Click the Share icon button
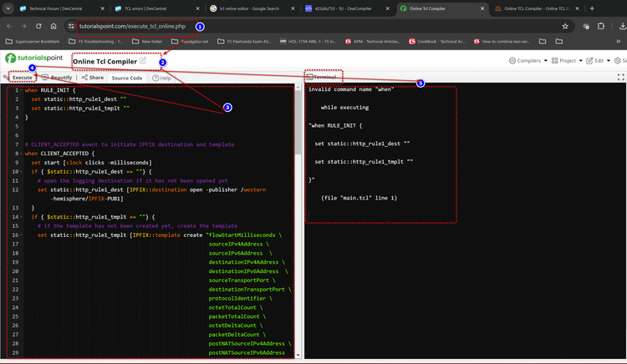This screenshot has height=364, width=627. [x=92, y=77]
